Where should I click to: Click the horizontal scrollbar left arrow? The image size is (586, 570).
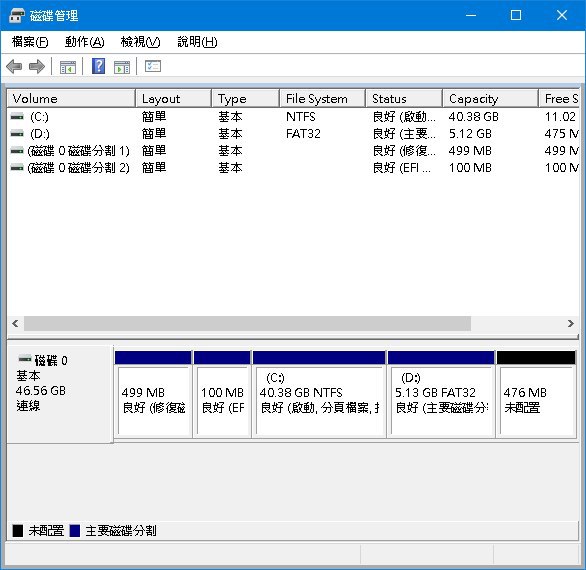pyautogui.click(x=15, y=323)
